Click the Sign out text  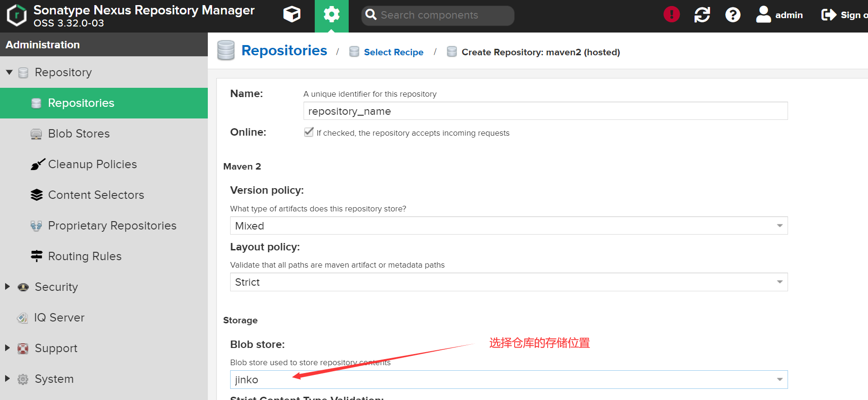point(854,15)
